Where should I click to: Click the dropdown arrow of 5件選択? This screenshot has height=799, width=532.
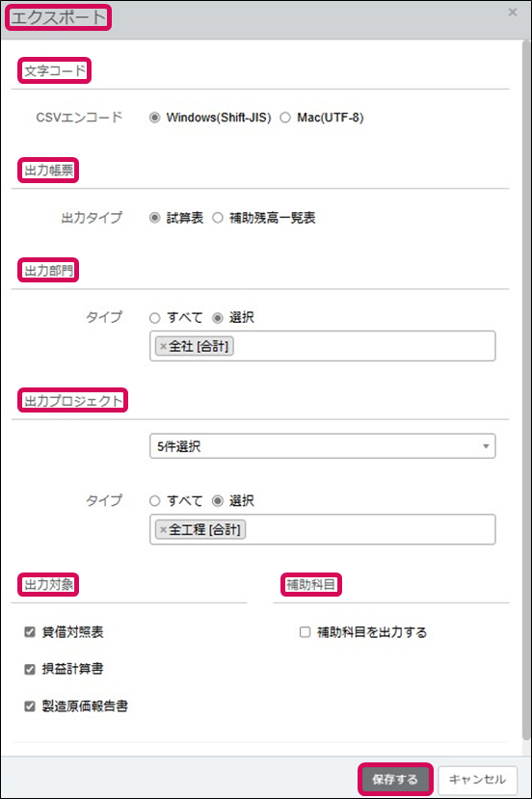pyautogui.click(x=486, y=446)
